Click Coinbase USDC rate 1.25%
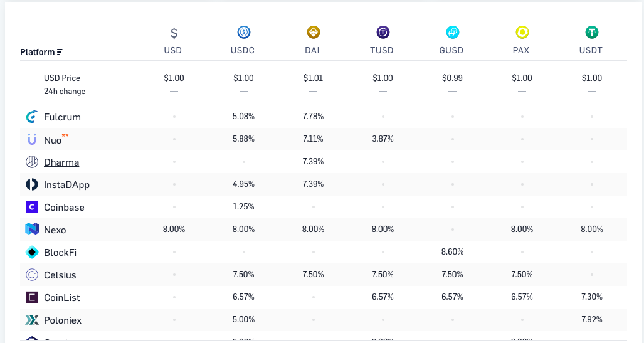 243,207
